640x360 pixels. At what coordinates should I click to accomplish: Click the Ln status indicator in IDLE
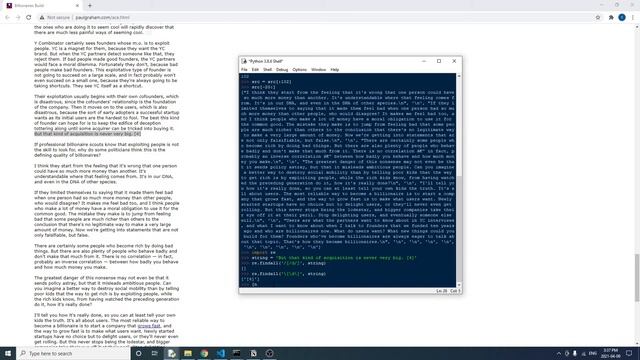coord(442,291)
